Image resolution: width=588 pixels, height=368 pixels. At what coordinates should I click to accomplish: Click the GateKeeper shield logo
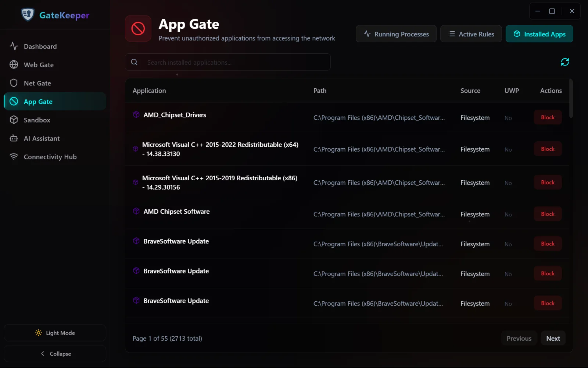pos(28,15)
